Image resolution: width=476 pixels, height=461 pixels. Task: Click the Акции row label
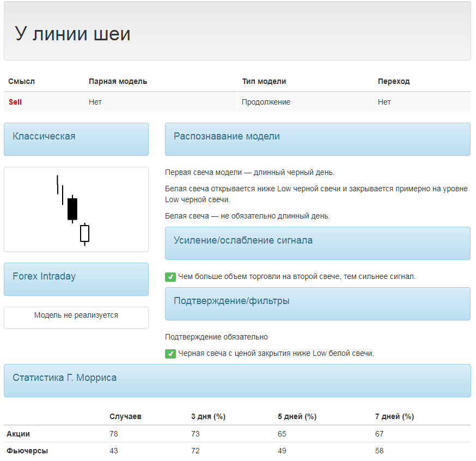tap(18, 434)
